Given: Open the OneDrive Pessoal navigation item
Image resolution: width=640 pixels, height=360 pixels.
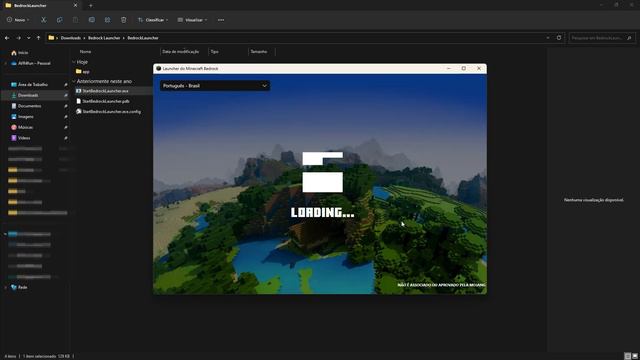Looking at the screenshot, I should [31, 63].
